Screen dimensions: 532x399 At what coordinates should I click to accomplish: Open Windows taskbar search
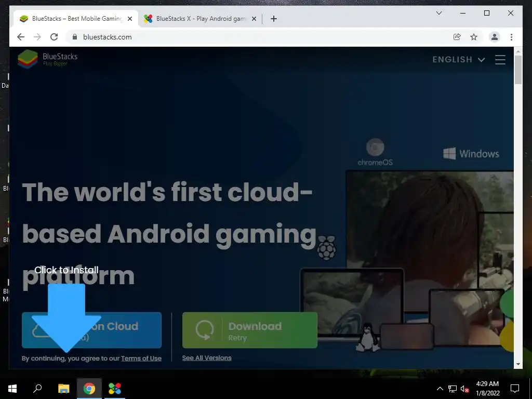tap(37, 389)
